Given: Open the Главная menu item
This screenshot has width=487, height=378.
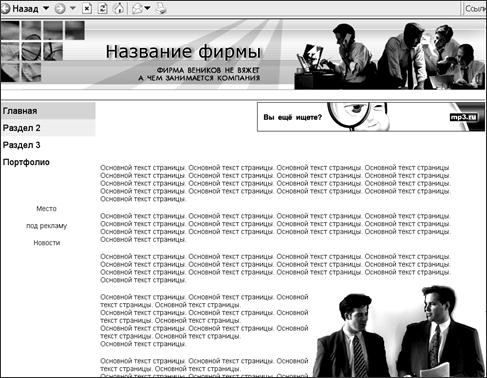Looking at the screenshot, I should point(48,111).
